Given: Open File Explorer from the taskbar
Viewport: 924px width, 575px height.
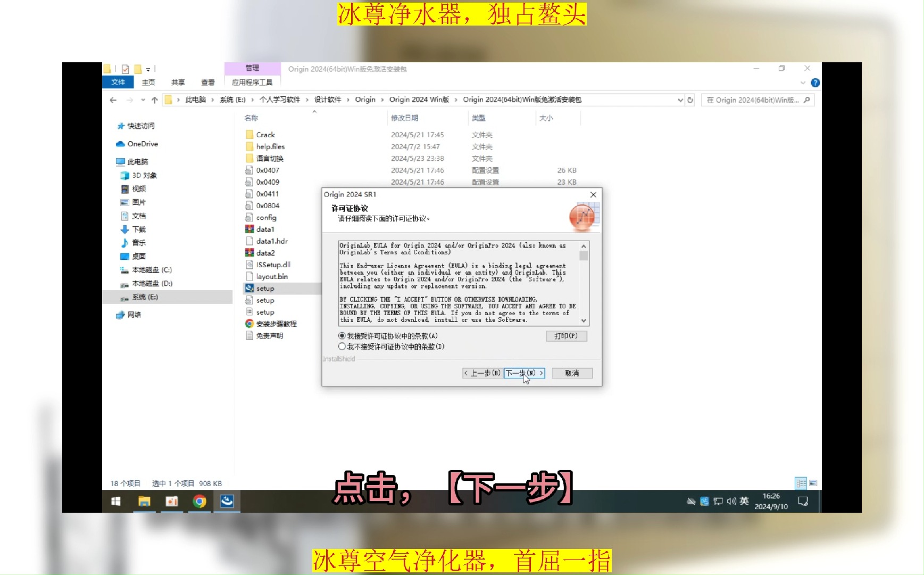Looking at the screenshot, I should pos(144,501).
